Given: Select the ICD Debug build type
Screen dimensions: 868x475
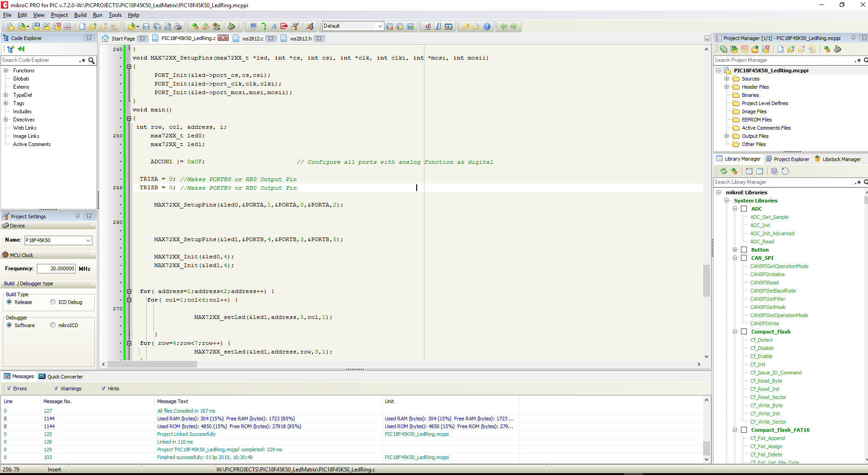Looking at the screenshot, I should (53, 302).
